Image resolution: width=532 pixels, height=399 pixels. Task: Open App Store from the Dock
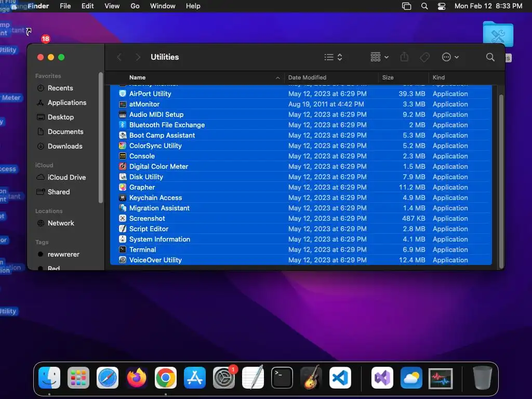(x=195, y=378)
